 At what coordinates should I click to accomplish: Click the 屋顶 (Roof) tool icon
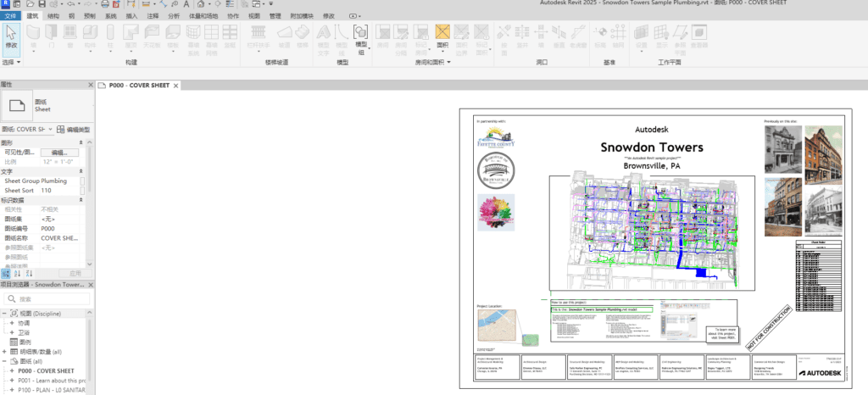point(131,33)
